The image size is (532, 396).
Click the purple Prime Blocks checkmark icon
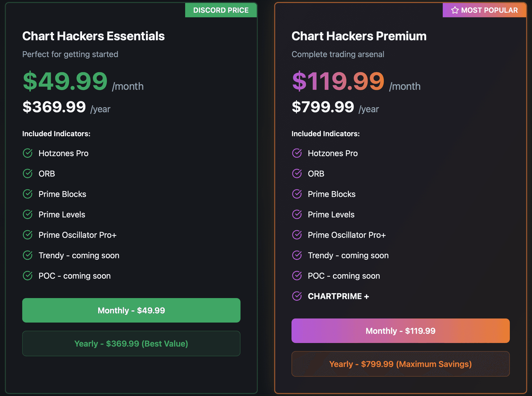[297, 194]
